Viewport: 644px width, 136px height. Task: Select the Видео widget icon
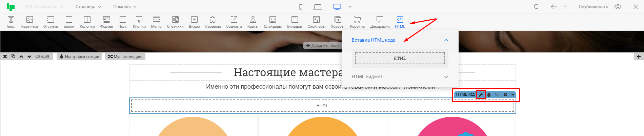coord(194,22)
